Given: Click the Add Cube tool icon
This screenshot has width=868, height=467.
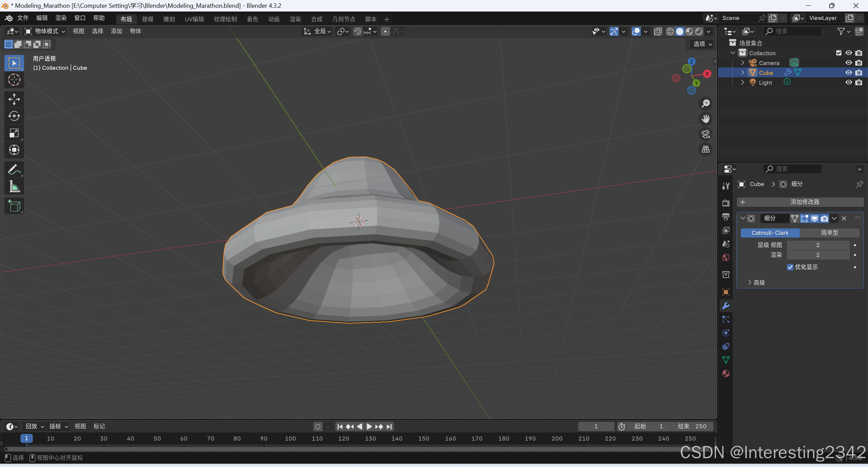Looking at the screenshot, I should pyautogui.click(x=14, y=206).
